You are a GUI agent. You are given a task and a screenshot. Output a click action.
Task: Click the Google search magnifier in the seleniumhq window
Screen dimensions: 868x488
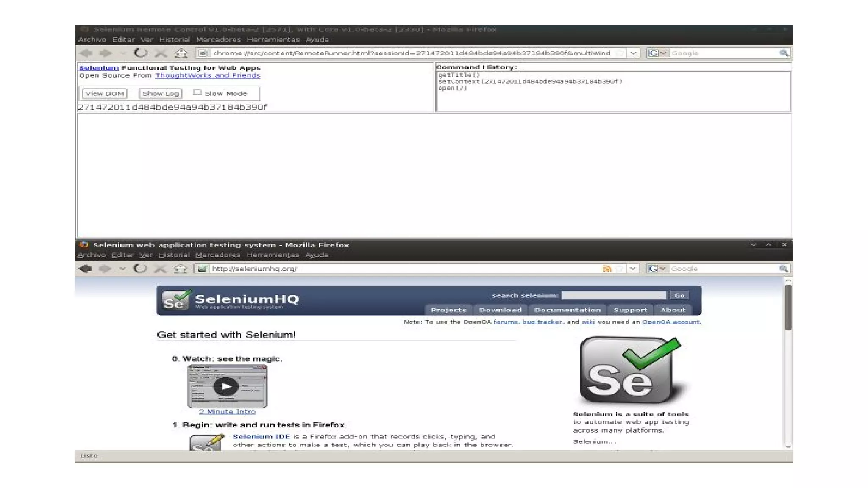pos(783,269)
